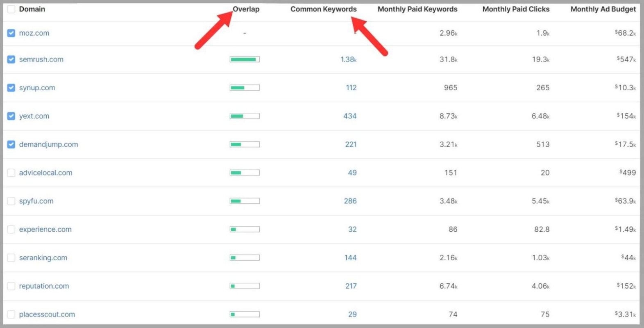Sort by the Monthly Paid Clicks header
This screenshot has height=328, width=644.
[516, 9]
